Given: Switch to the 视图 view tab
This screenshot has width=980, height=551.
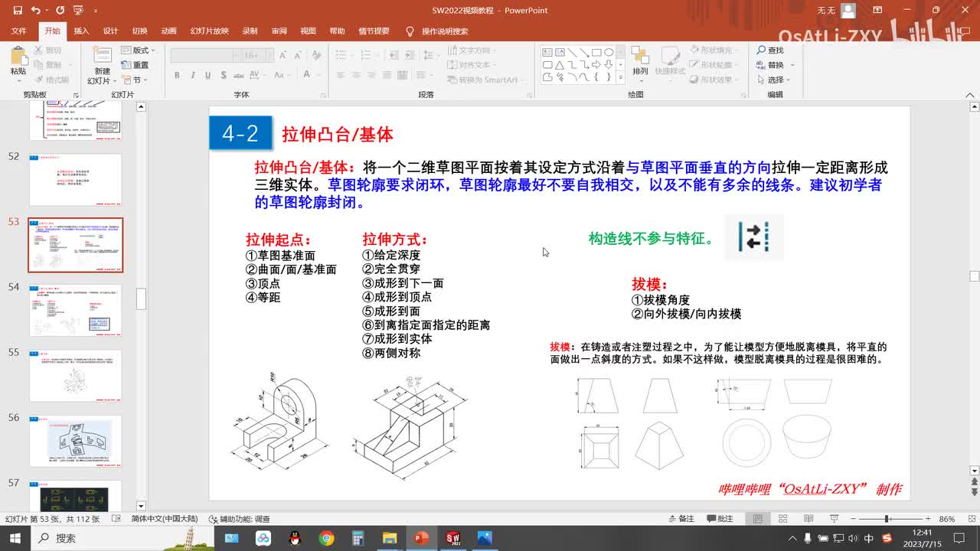Looking at the screenshot, I should (x=308, y=31).
